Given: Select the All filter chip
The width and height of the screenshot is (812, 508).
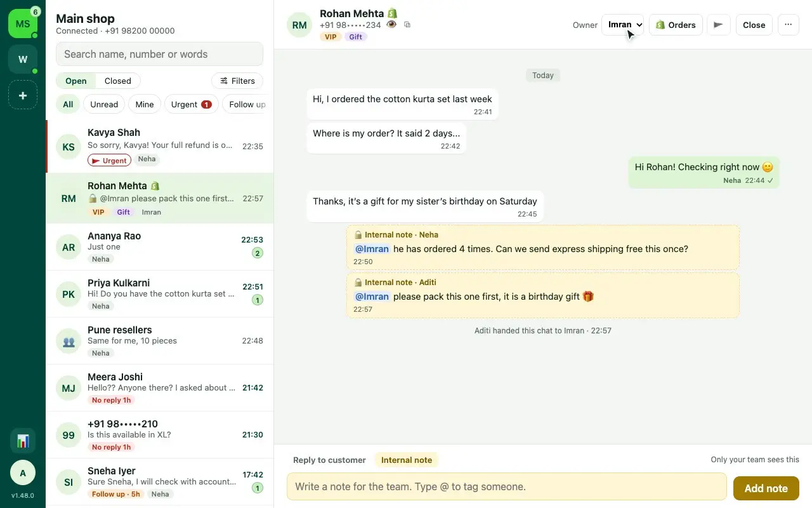Looking at the screenshot, I should [68, 104].
